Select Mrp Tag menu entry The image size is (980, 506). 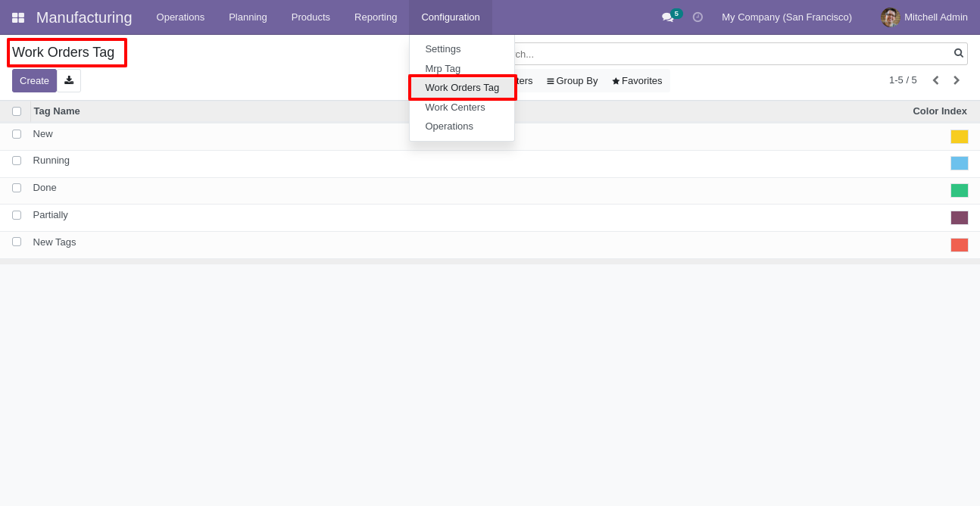click(443, 68)
